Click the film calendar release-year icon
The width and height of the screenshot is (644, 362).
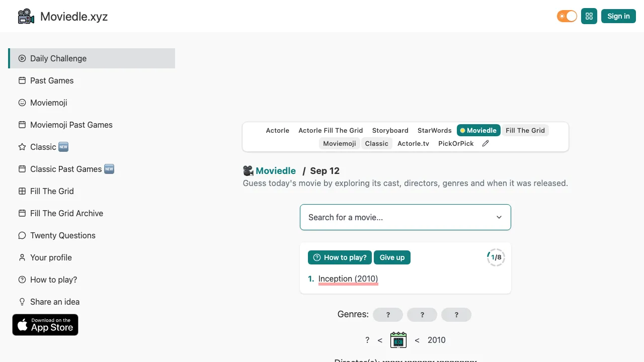click(398, 340)
